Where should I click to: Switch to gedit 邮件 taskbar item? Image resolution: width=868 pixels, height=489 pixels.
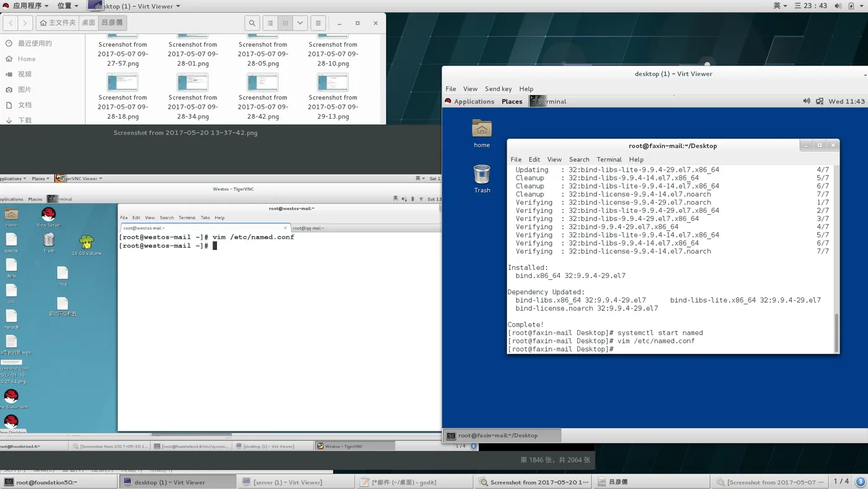[415, 482]
